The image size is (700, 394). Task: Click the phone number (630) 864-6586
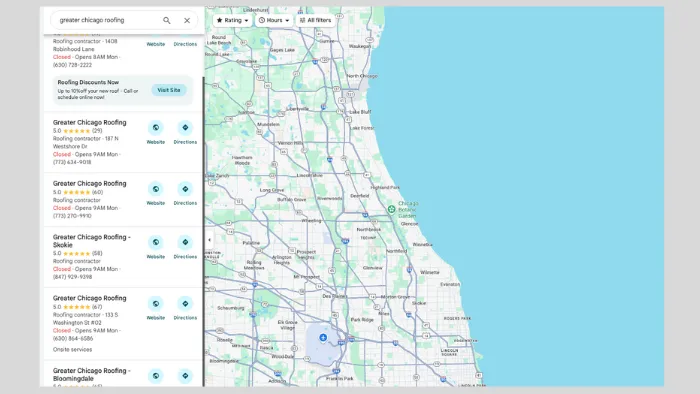coord(73,339)
